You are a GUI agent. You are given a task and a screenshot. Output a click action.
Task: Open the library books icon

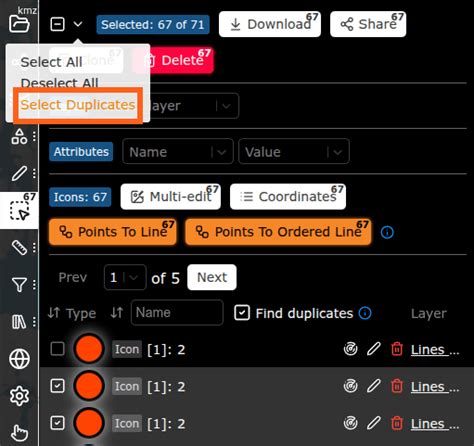[x=19, y=322]
